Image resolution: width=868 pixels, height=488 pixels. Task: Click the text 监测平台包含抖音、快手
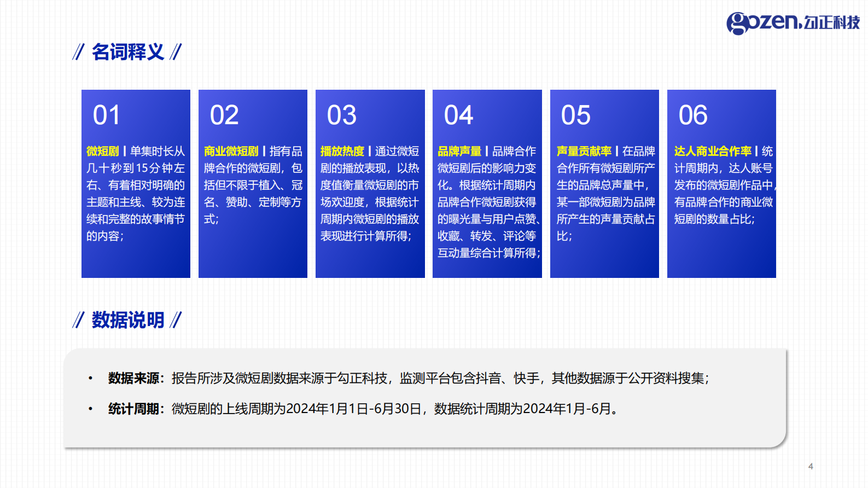pos(469,378)
